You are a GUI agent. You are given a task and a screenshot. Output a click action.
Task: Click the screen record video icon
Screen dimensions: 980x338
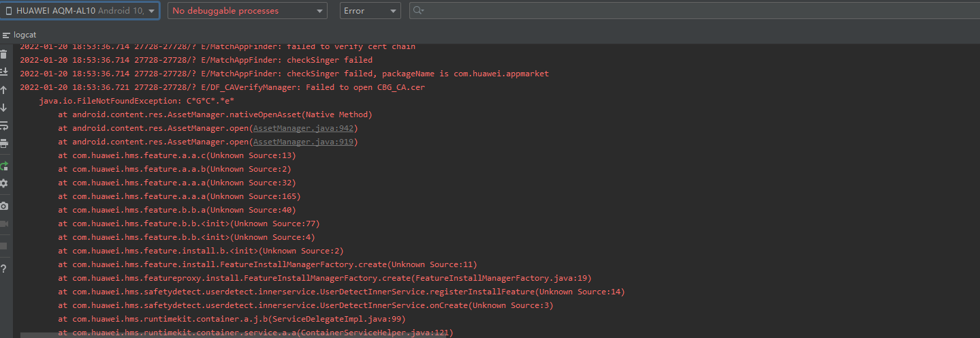4,224
